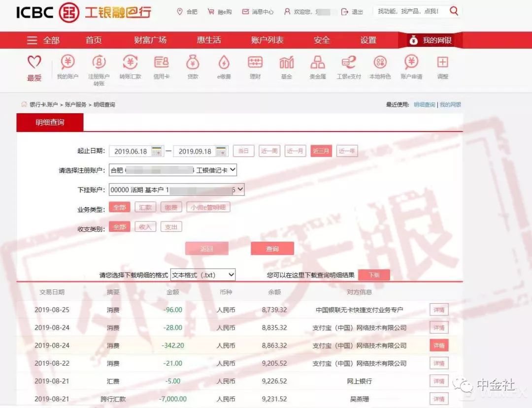Click the home icon in breadcrumb

tap(24, 104)
